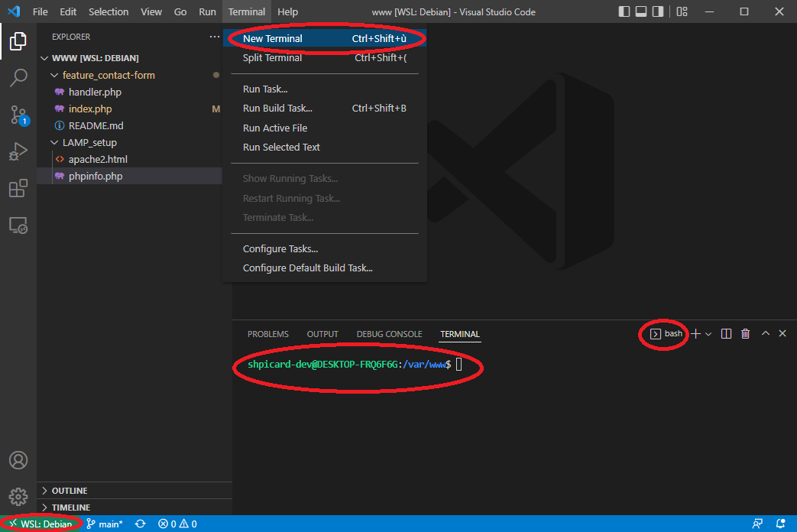Toggle the Panel layout icon
This screenshot has height=532, width=797.
click(x=641, y=11)
